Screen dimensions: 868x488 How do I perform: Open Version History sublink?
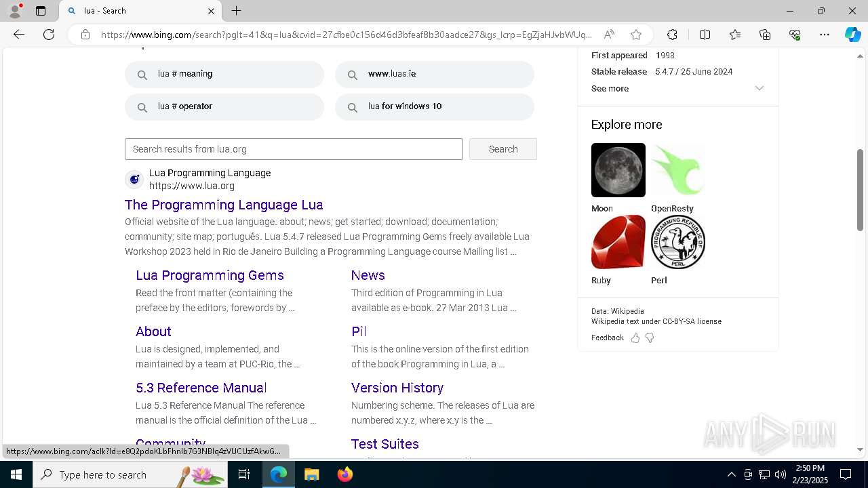coord(397,388)
